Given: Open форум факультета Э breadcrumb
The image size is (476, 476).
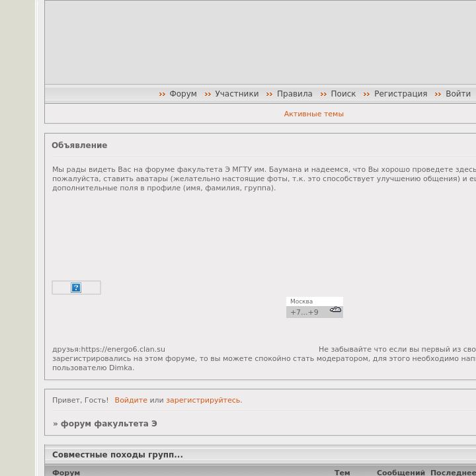Looking at the screenshot, I should point(108,424).
